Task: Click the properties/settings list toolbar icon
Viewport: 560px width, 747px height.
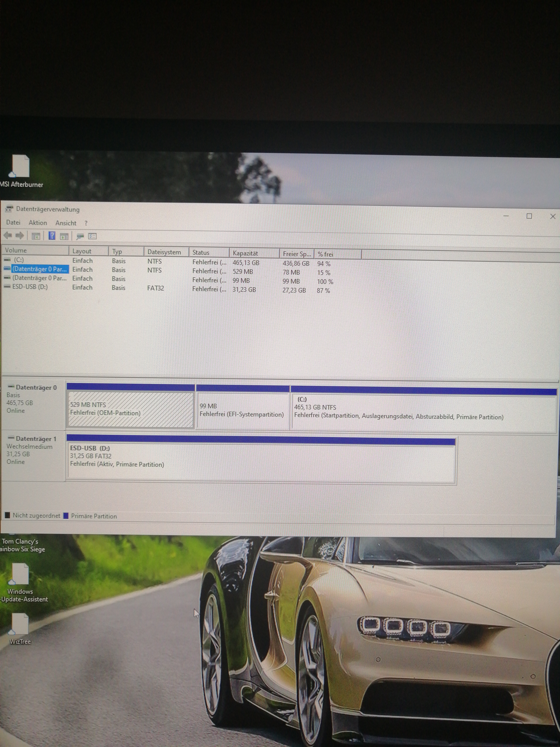Action: 92,236
